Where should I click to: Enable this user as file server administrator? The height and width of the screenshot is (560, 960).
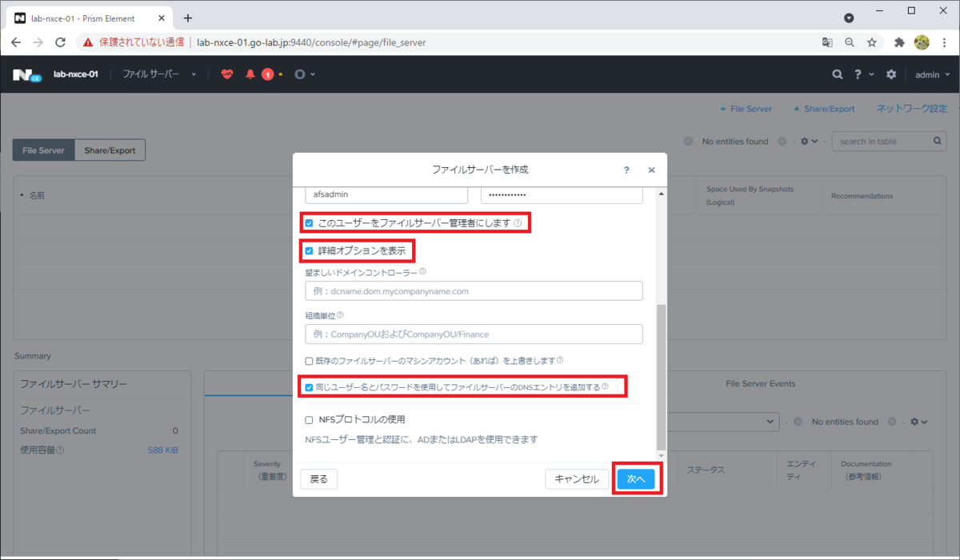(307, 222)
